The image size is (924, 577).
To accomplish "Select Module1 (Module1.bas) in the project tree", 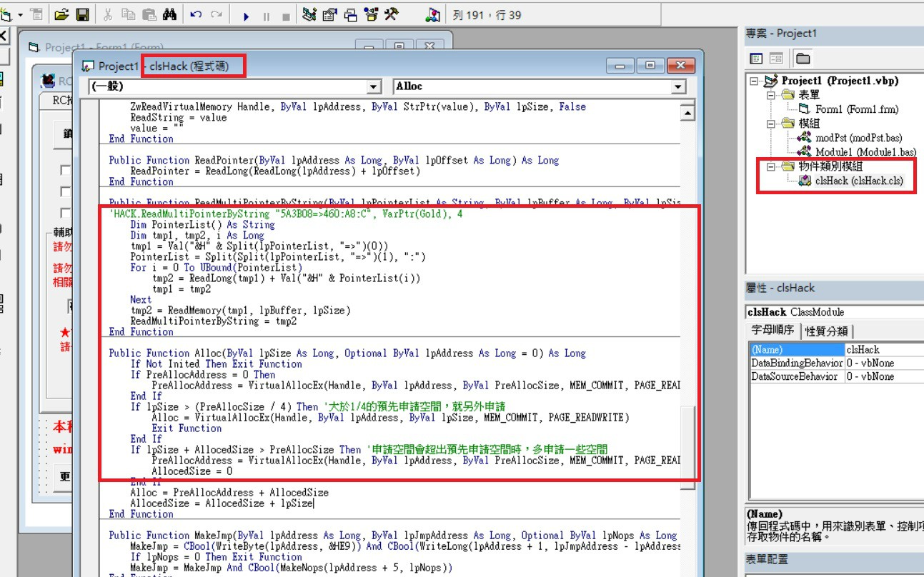I will (865, 152).
